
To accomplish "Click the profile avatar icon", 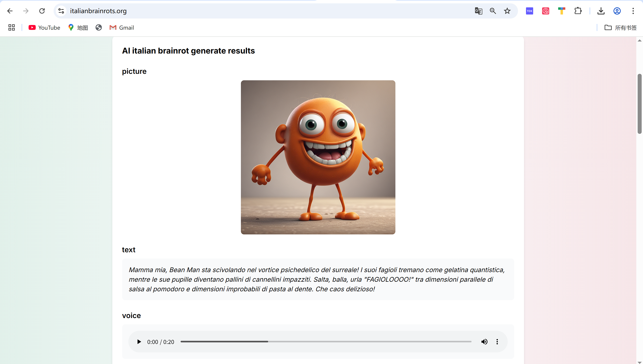I will pos(617,11).
